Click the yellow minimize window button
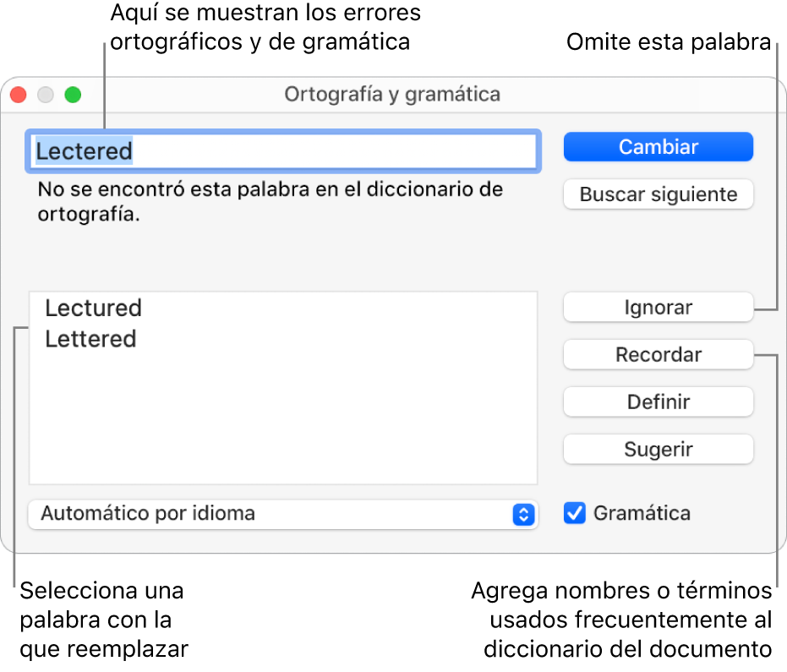This screenshot has width=787, height=672. (46, 95)
